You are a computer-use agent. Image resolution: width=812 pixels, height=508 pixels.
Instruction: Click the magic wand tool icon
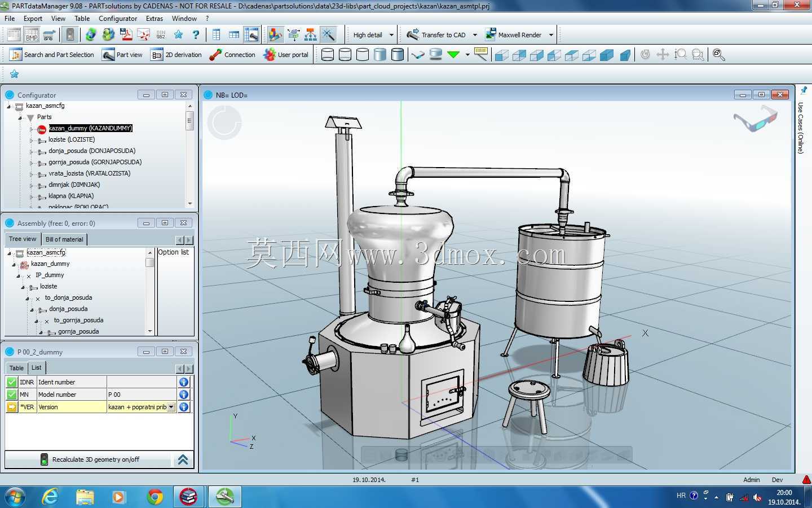pyautogui.click(x=328, y=35)
